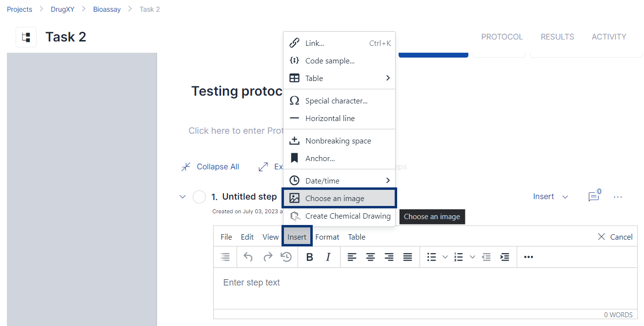Select Create Chemical Drawing option
Screen dimensions: 644x326
click(347, 216)
